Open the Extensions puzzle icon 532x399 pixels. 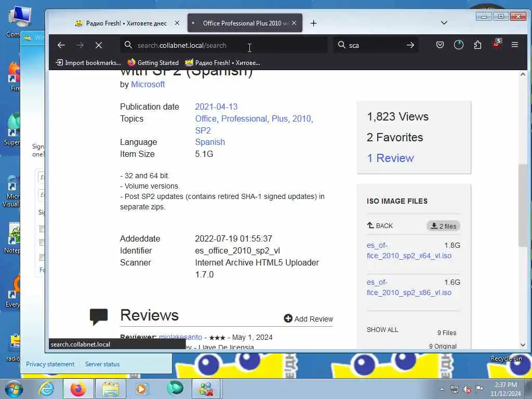[477, 45]
